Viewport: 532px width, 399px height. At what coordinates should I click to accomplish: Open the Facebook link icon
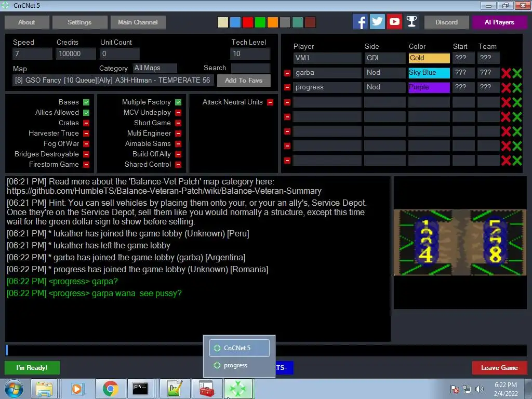pos(360,22)
